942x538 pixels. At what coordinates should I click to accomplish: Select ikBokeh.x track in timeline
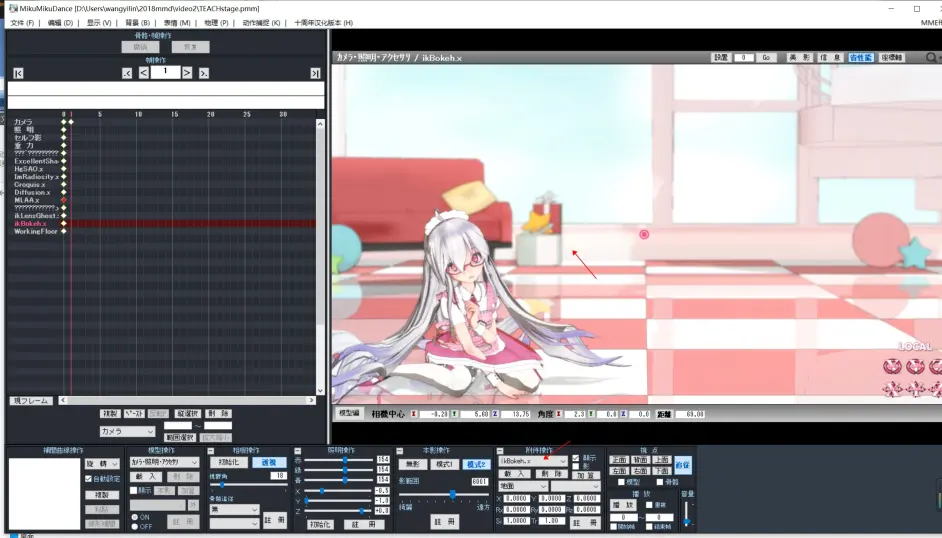pos(31,223)
